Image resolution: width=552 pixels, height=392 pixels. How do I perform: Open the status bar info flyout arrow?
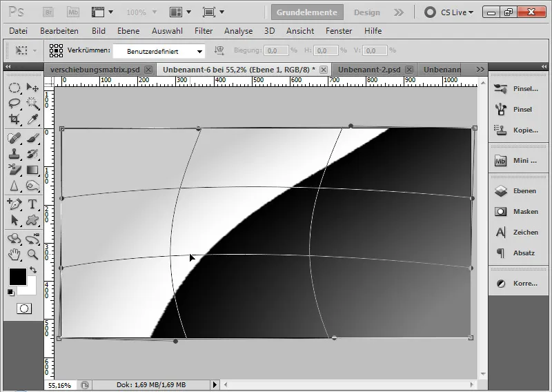point(215,385)
